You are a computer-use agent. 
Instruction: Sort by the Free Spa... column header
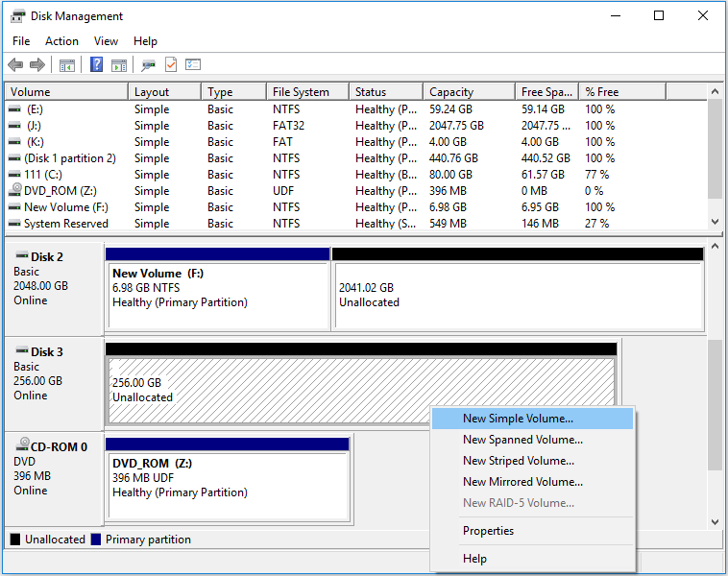pos(546,92)
